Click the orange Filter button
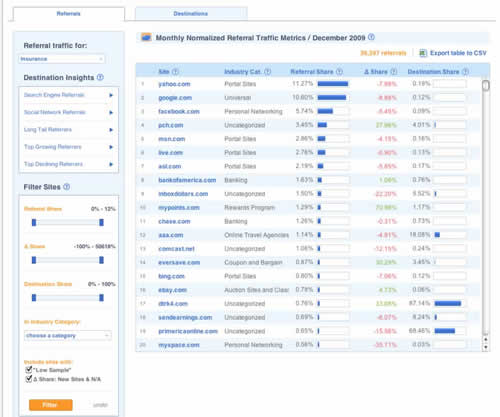Image resolution: width=500 pixels, height=417 pixels. coord(51,405)
